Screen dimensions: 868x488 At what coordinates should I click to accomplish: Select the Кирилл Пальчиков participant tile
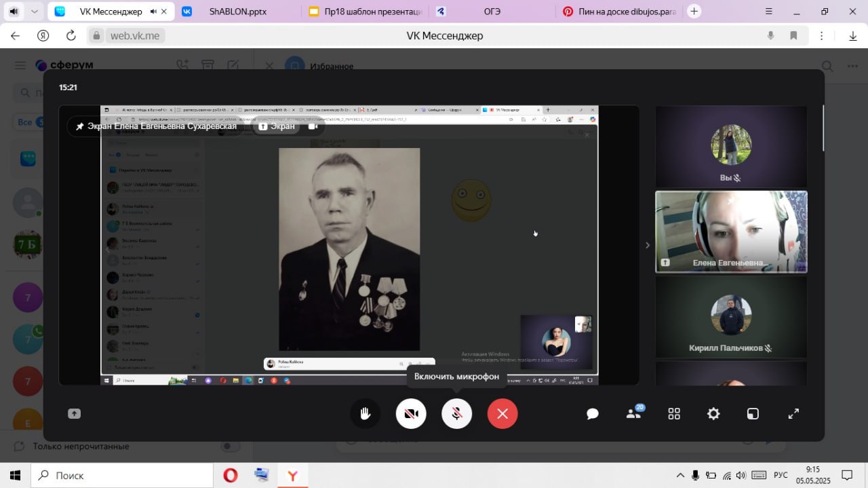click(x=731, y=317)
